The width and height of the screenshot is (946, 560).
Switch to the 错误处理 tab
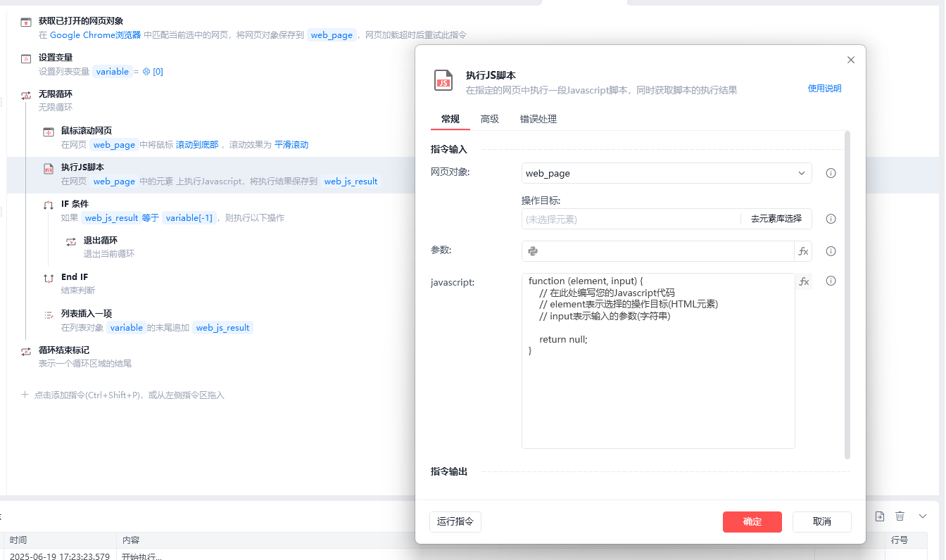[x=538, y=119]
